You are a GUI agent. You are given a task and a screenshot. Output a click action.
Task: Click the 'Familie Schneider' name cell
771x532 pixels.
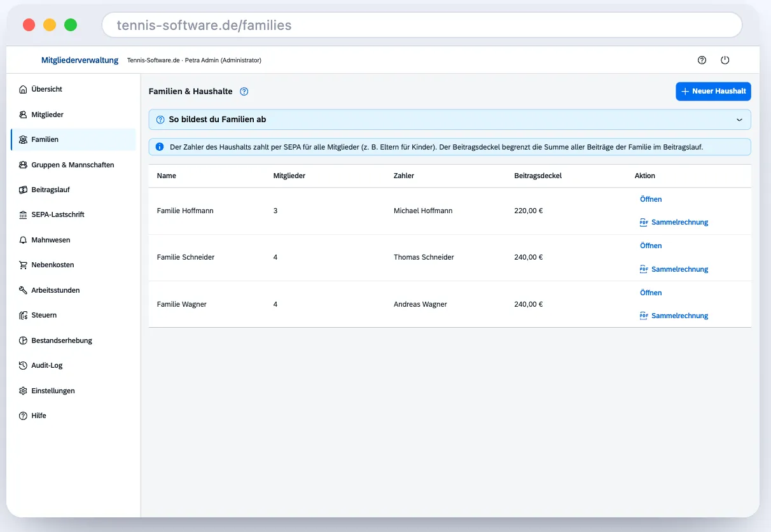point(186,257)
